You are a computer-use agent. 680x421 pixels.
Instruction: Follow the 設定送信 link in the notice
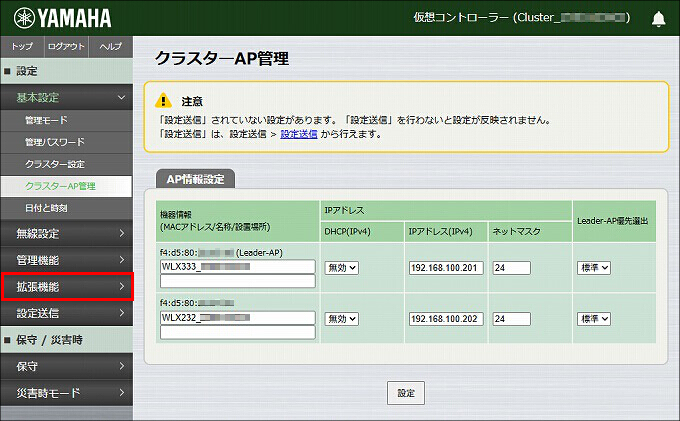point(299,134)
